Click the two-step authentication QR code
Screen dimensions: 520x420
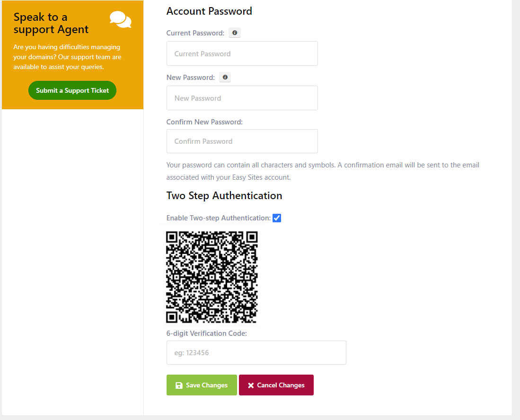click(212, 277)
